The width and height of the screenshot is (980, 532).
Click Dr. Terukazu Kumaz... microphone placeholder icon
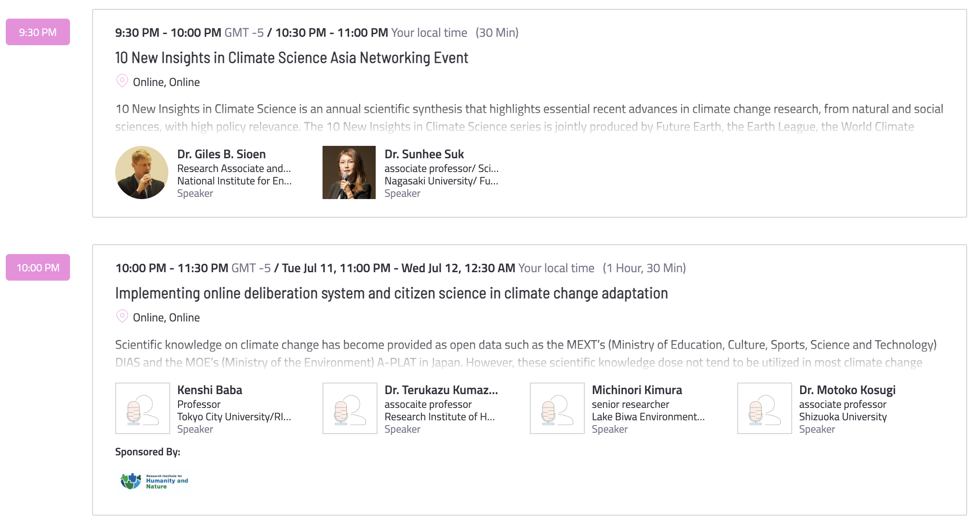350,408
